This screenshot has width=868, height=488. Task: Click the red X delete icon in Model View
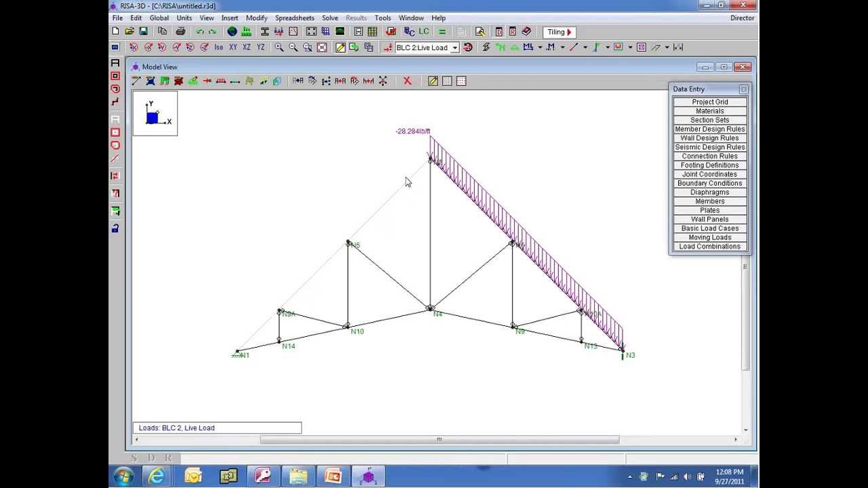click(407, 81)
